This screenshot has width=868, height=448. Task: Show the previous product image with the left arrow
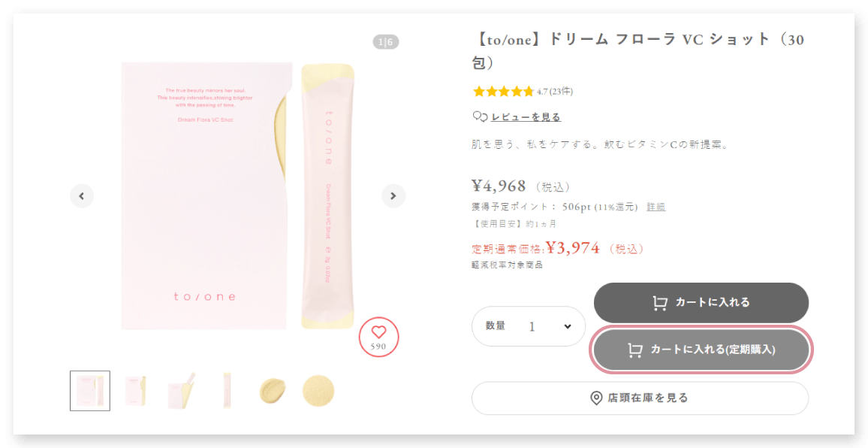point(82,195)
